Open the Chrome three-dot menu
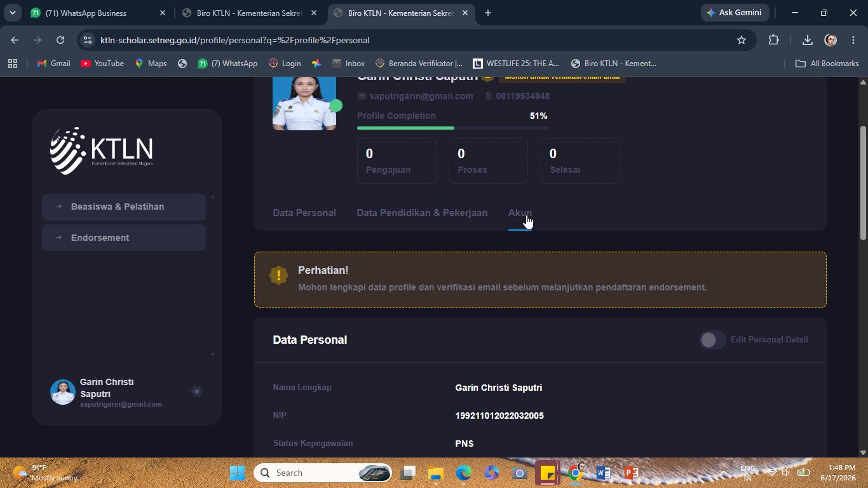The image size is (868, 488). click(853, 40)
